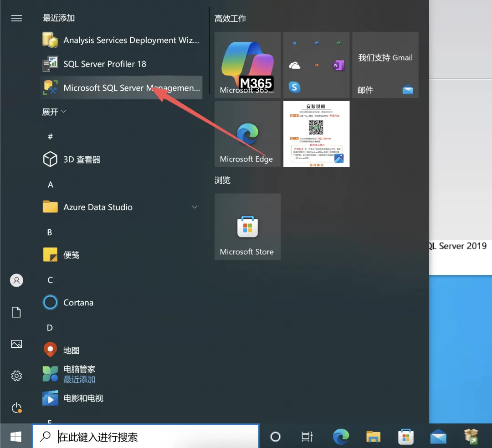This screenshot has width=492, height=448.
Task: Open 电脑管家 app
Action: (x=121, y=374)
